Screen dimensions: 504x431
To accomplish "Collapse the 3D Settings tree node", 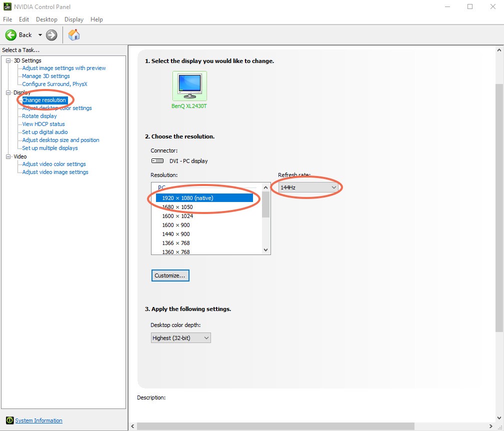I will pos(8,60).
